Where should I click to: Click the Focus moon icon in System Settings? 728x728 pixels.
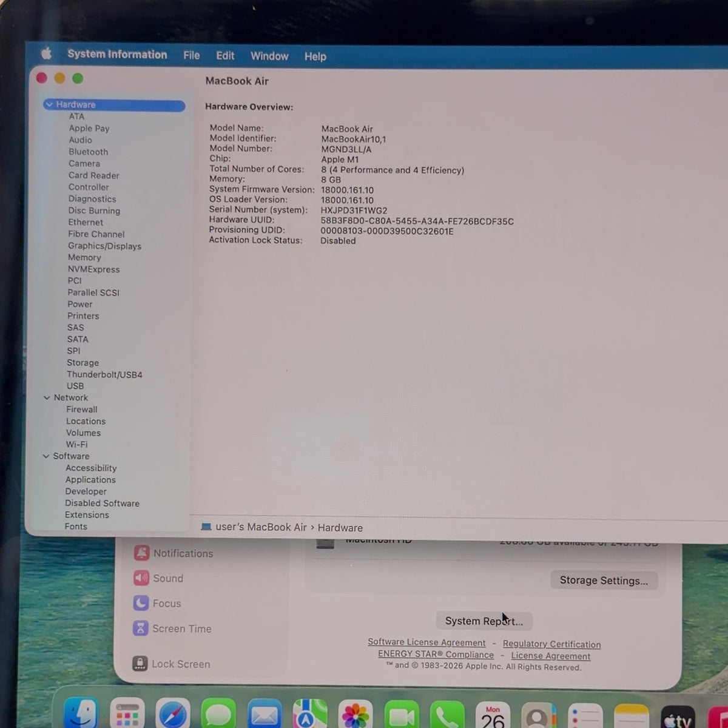141,603
